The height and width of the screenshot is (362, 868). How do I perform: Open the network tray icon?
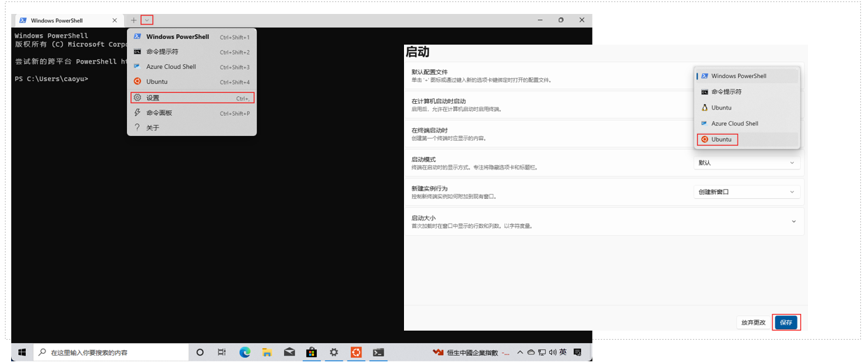click(542, 352)
